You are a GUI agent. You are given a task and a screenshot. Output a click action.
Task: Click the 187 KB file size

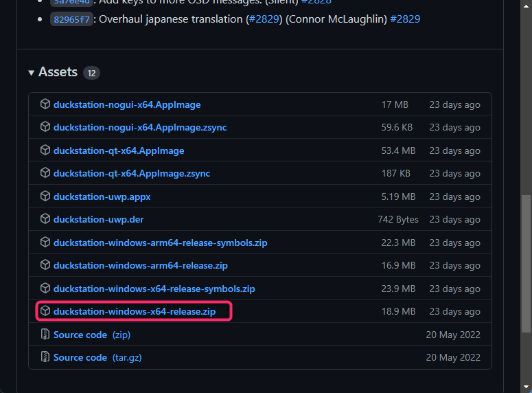(396, 173)
